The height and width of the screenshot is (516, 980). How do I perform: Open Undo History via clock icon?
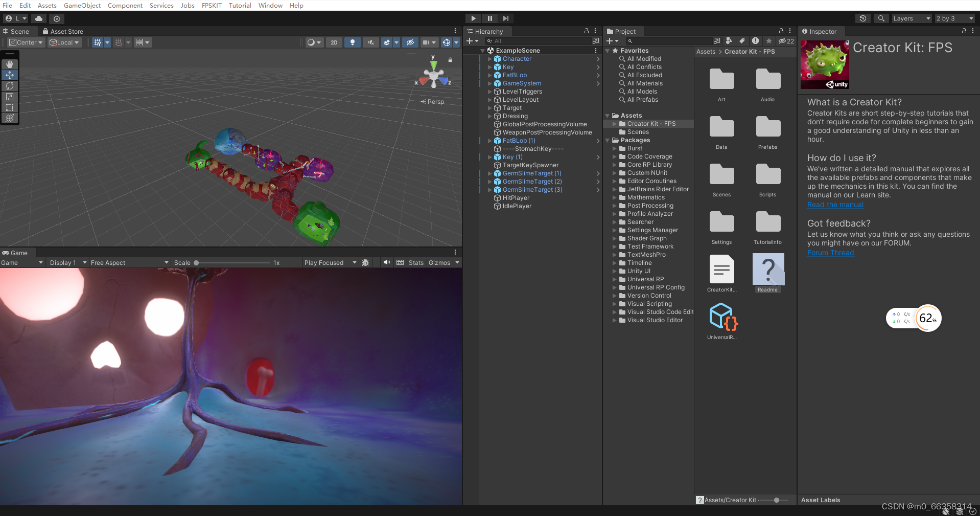point(863,18)
